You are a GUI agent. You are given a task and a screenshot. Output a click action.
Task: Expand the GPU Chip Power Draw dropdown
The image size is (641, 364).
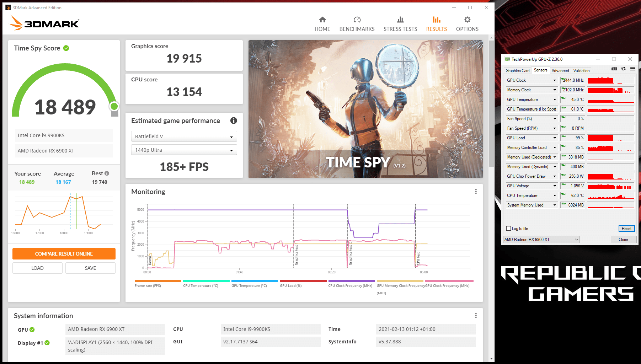(x=555, y=176)
